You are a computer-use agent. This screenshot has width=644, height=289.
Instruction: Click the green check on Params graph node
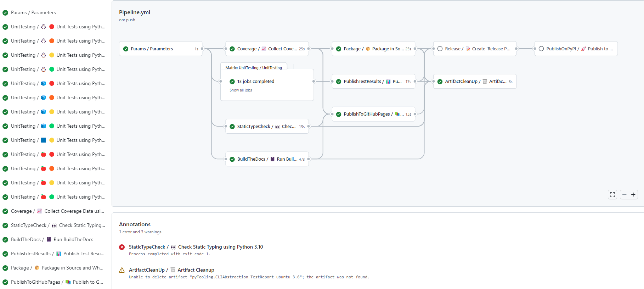click(126, 49)
